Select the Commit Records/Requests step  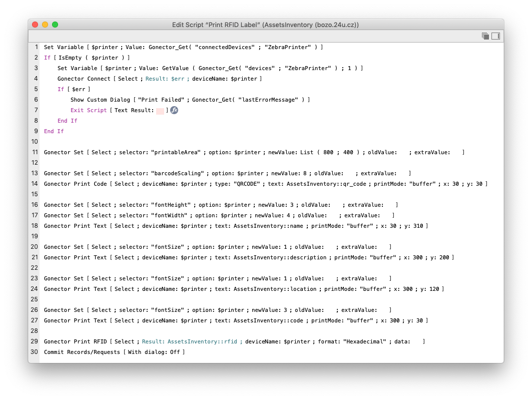pyautogui.click(x=114, y=352)
